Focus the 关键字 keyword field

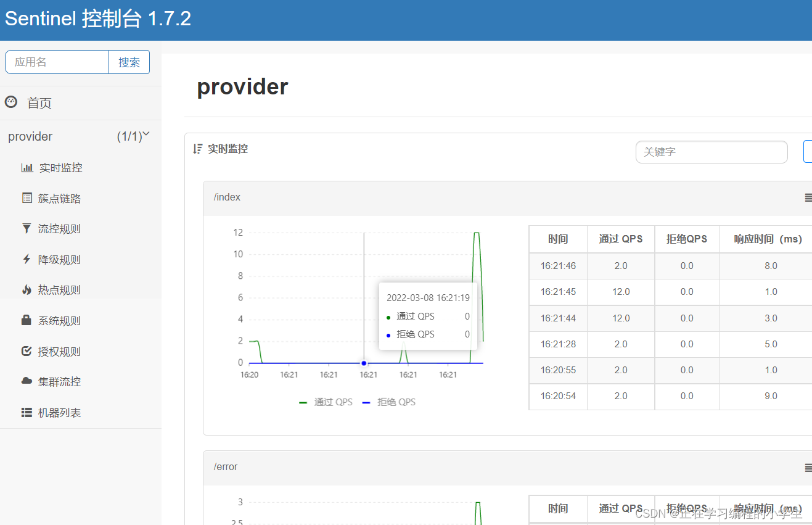[x=712, y=152]
